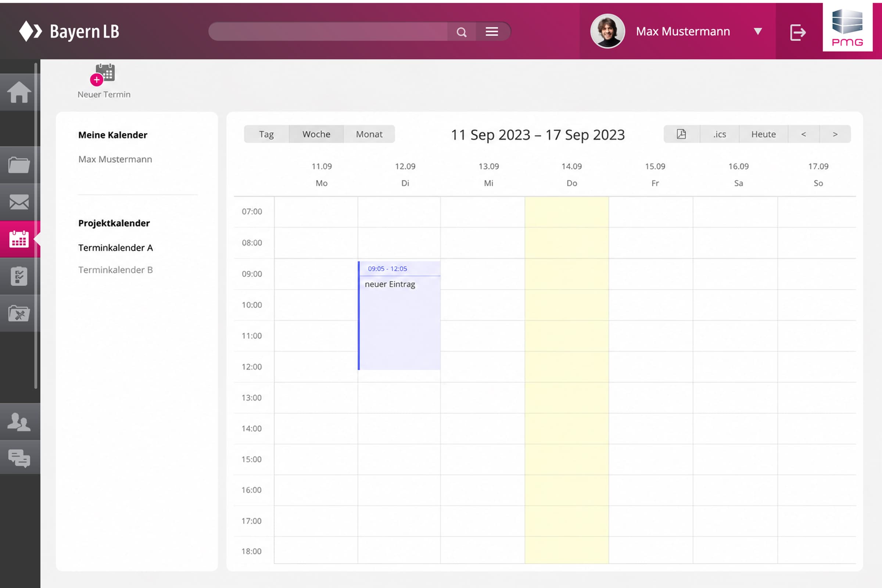Screen dimensions: 882x588
Task: Click the 07:00 time label
Action: pos(252,212)
